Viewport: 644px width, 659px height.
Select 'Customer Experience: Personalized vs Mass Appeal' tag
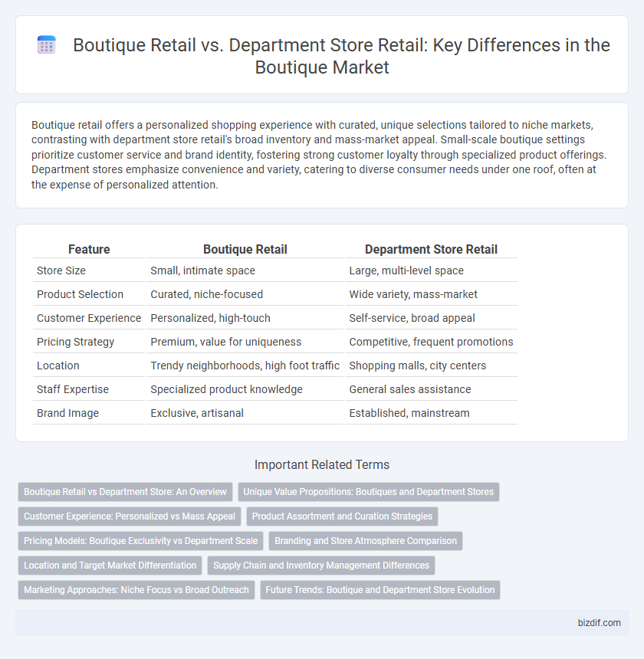(130, 516)
